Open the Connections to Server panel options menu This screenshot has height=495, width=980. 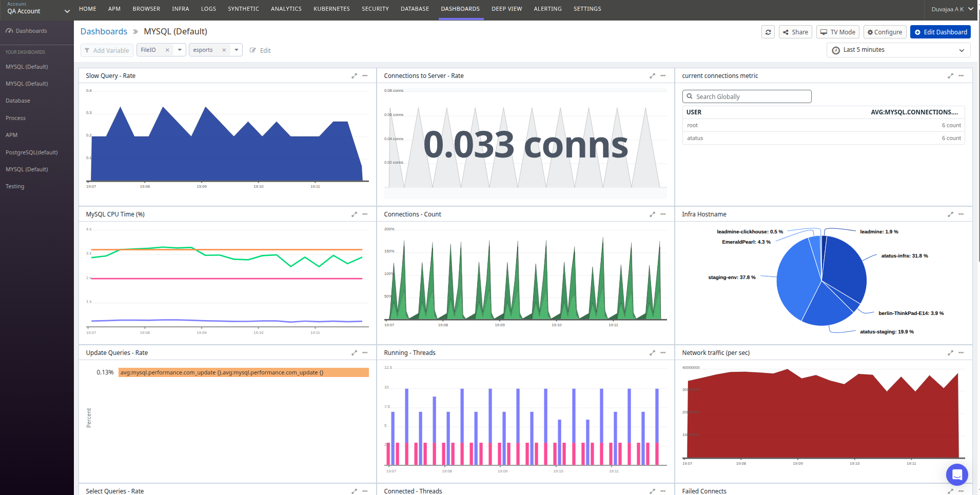[x=663, y=76]
